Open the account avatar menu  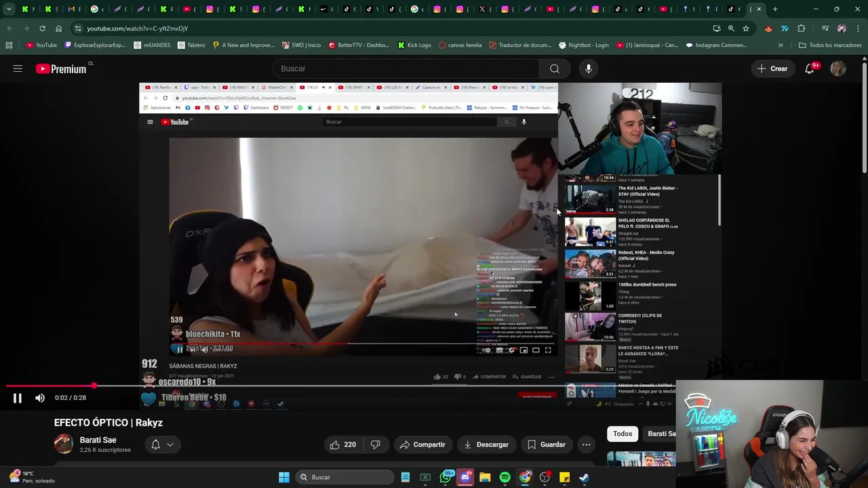click(838, 68)
